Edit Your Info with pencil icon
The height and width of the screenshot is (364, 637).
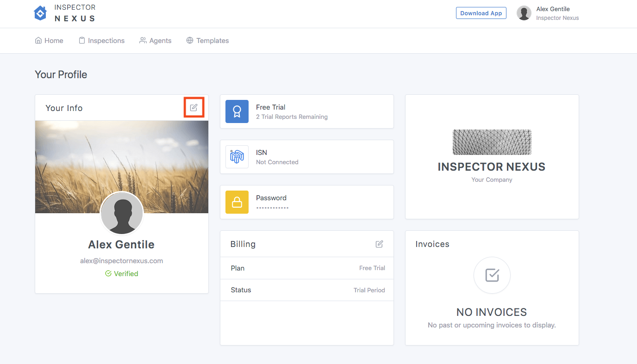click(x=194, y=108)
